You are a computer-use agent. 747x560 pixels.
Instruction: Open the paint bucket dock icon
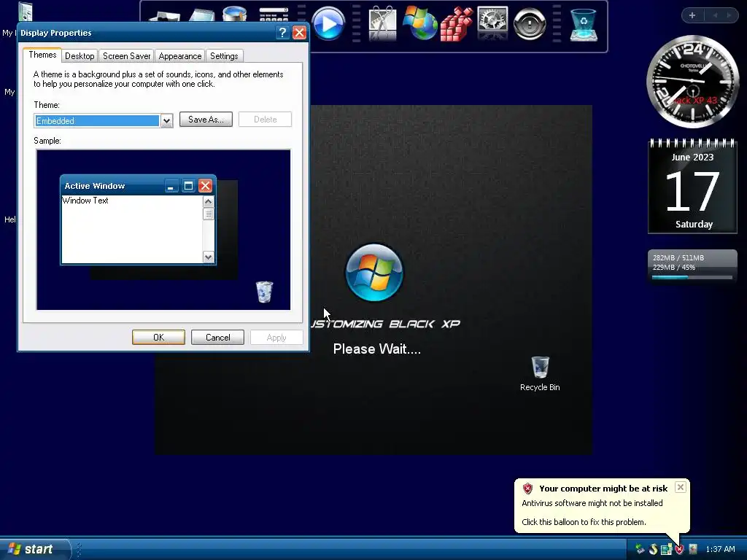pos(234,14)
